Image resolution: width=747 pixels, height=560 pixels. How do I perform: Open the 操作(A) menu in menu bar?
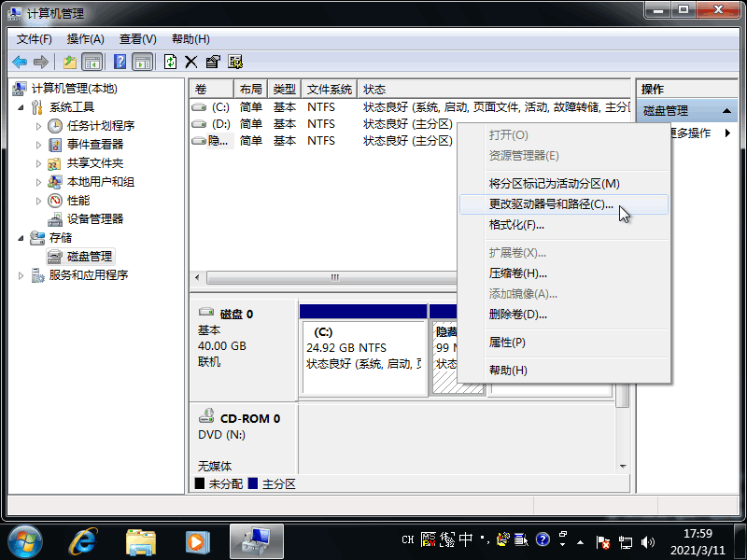coord(85,39)
